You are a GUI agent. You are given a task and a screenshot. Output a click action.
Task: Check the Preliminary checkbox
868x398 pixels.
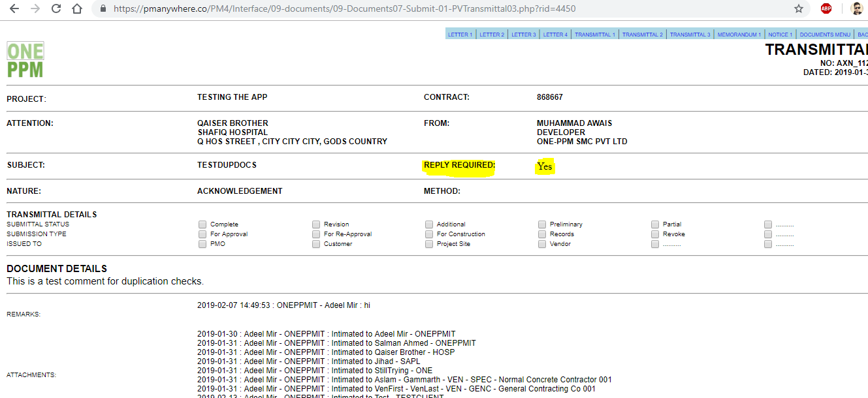pyautogui.click(x=542, y=224)
